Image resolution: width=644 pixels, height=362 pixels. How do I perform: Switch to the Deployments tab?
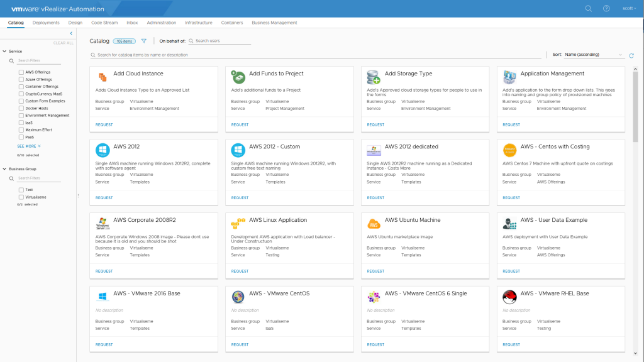coord(46,23)
